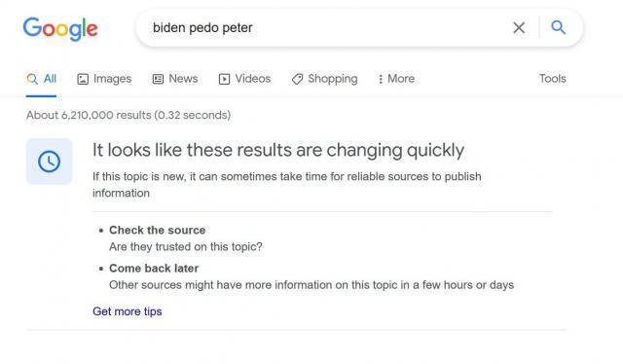Switch to the Images tab
This screenshot has height=364, width=623.
(104, 79)
